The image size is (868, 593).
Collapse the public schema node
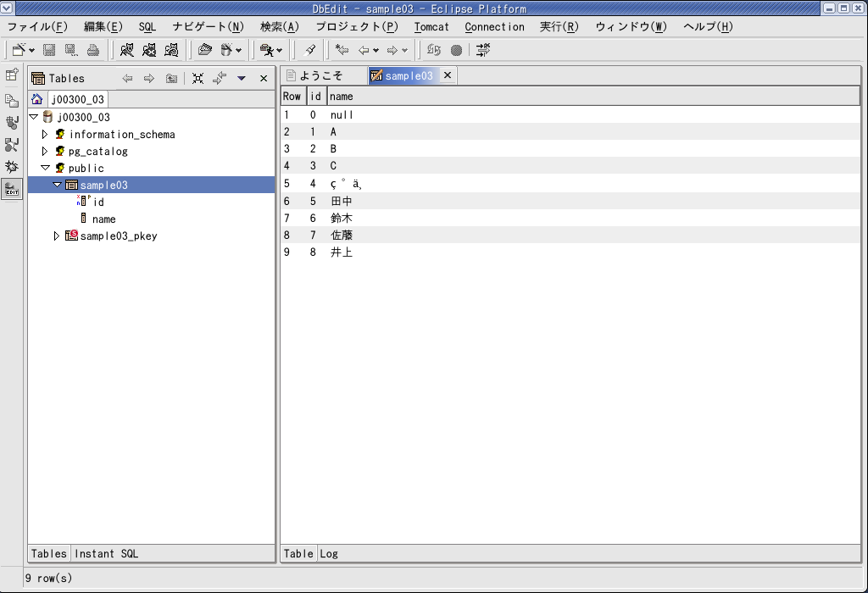coord(46,168)
